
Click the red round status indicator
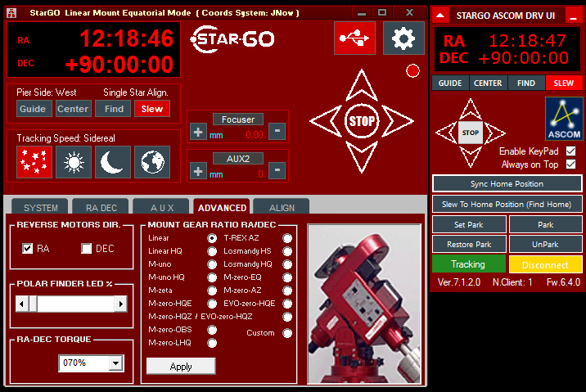[412, 70]
